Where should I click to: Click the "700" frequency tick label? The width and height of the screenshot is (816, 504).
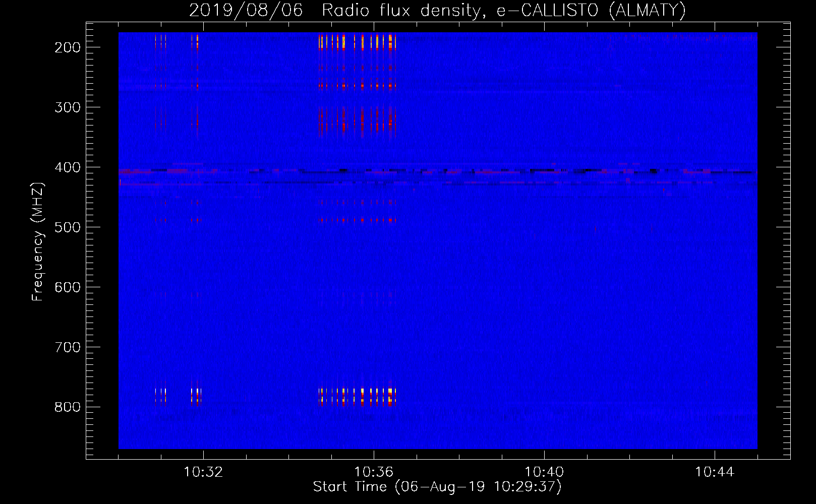[68, 347]
